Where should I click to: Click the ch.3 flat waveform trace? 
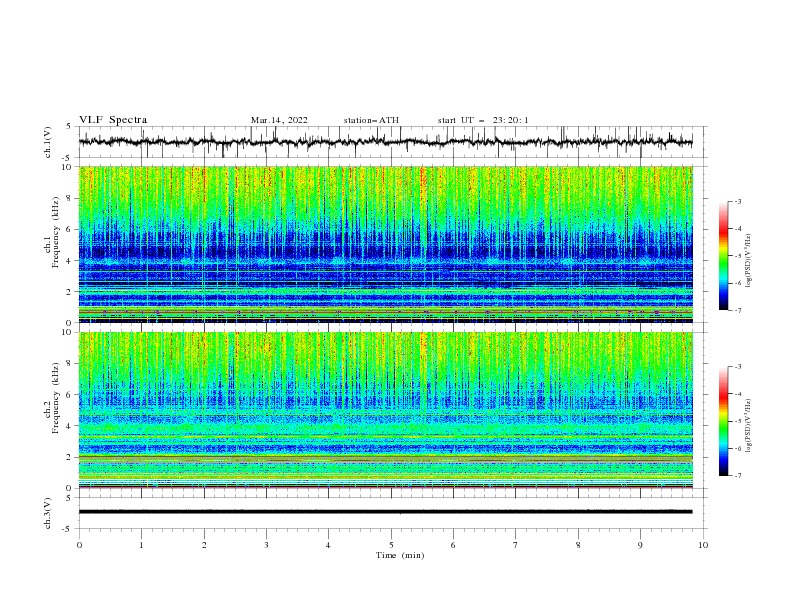(x=386, y=512)
